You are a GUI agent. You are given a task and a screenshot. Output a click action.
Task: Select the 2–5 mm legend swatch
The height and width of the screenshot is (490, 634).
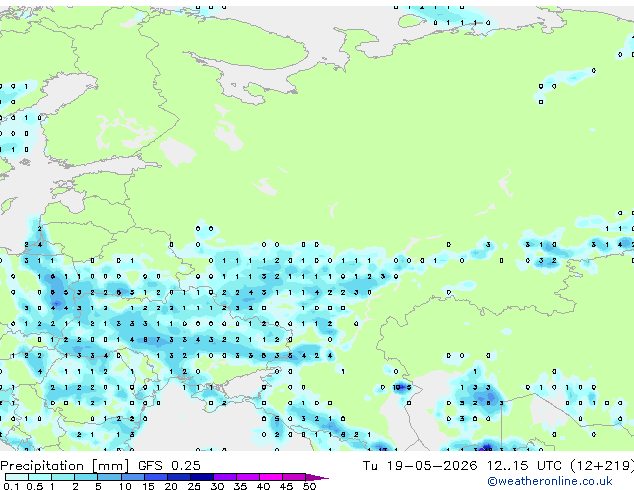86,477
